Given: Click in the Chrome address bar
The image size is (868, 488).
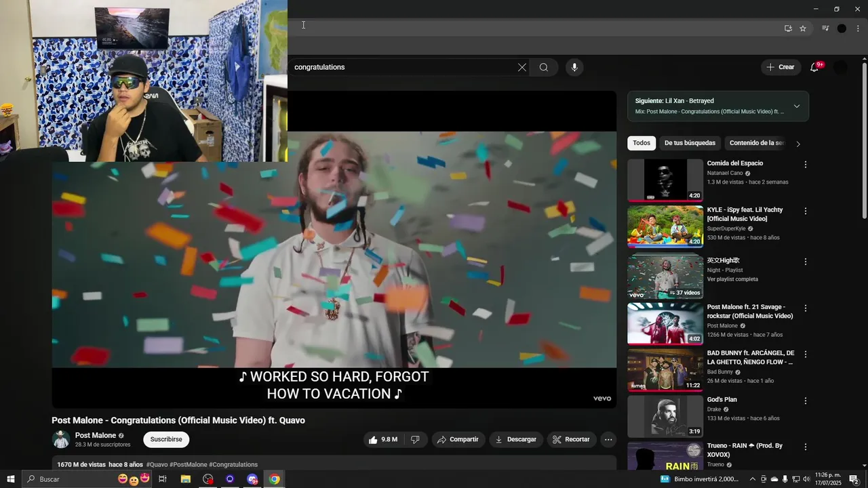Looking at the screenshot, I should point(532,28).
